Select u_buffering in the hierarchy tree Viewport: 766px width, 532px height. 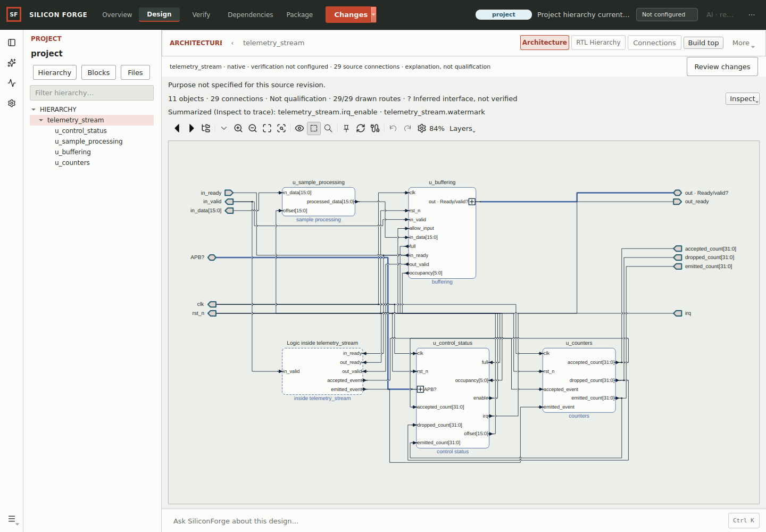pos(73,152)
